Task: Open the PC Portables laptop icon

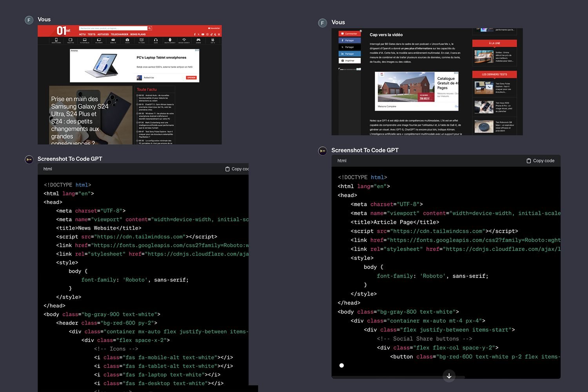Action: (85, 40)
